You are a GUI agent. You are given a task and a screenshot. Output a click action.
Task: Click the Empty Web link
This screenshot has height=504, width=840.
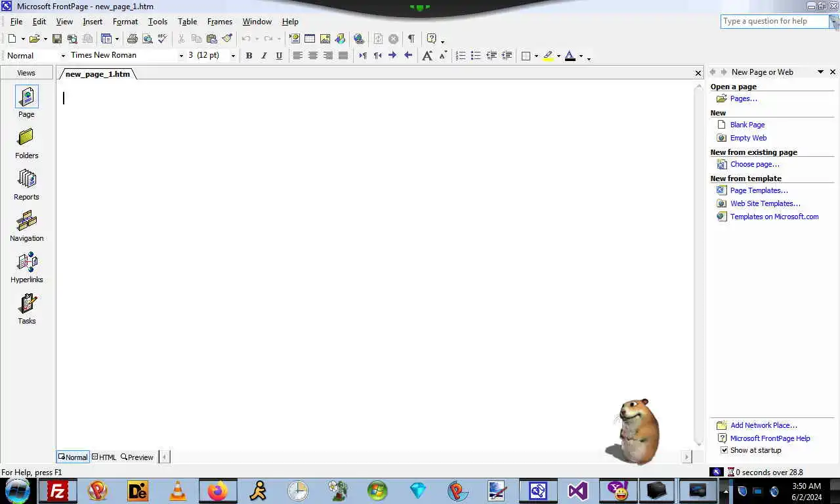coord(748,138)
